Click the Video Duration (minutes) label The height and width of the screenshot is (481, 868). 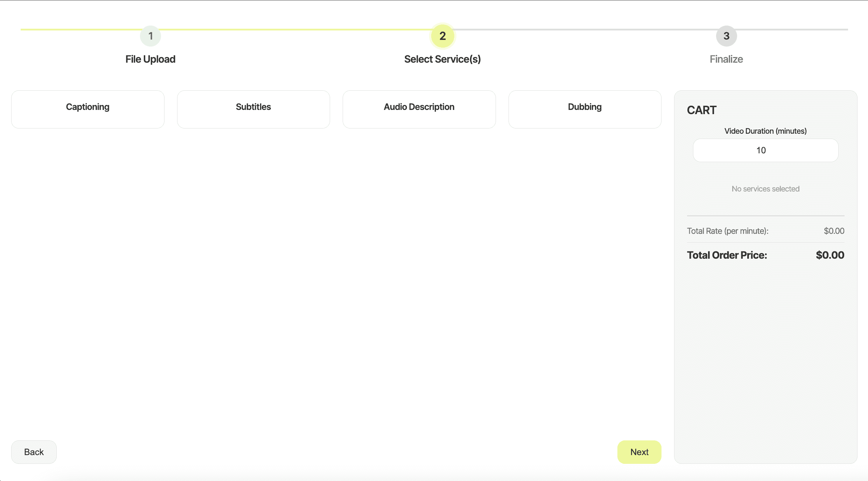(765, 131)
